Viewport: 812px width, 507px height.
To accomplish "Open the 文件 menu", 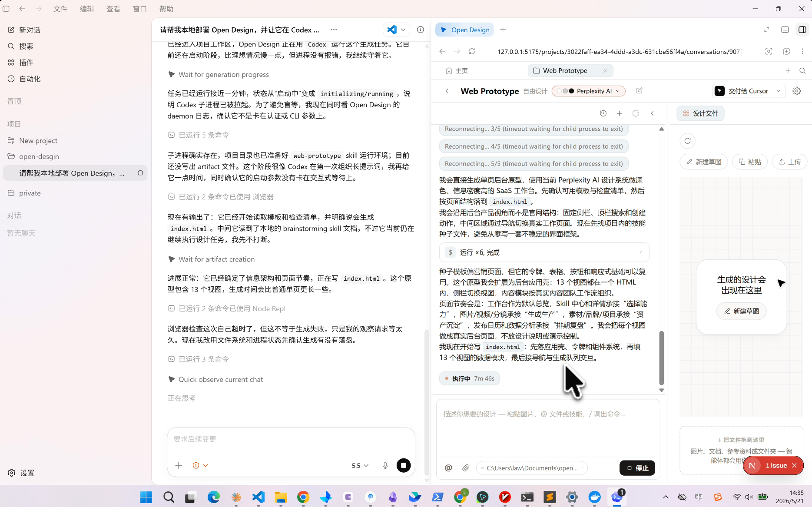I will tap(60, 9).
